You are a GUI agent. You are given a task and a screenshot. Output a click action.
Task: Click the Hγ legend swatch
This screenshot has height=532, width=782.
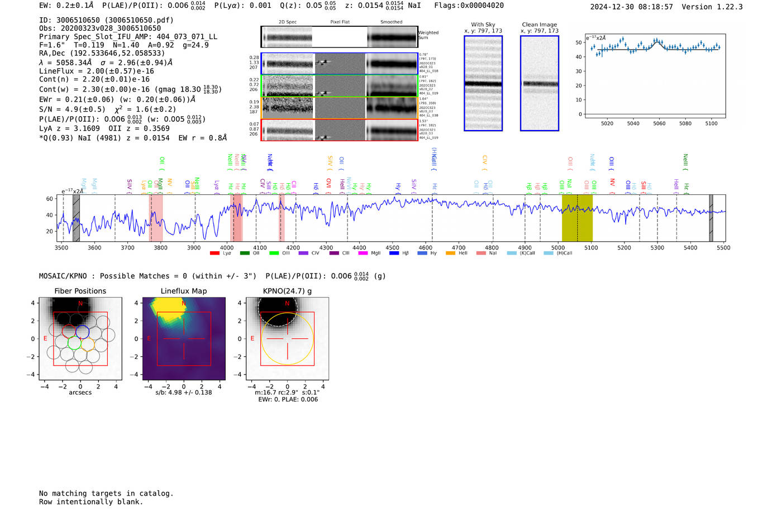422,253
